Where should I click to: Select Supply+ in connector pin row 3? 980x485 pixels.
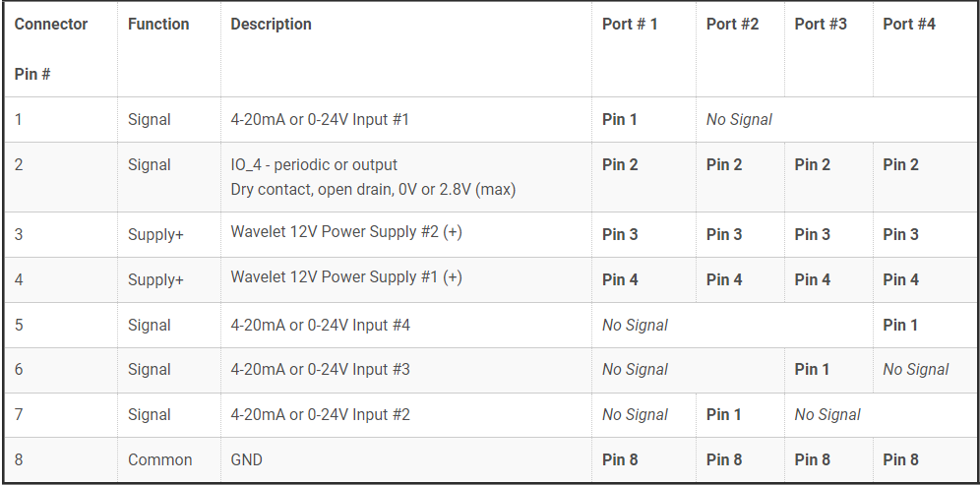point(155,234)
